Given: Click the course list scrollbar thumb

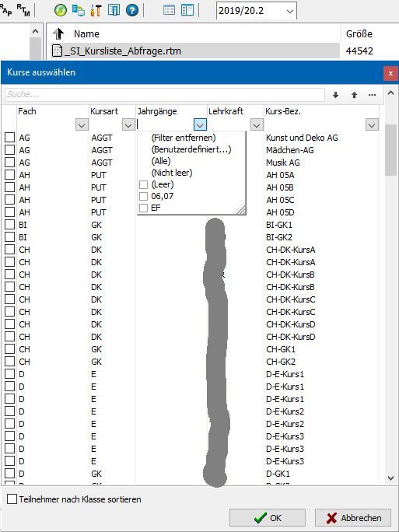Looking at the screenshot, I should 391,149.
